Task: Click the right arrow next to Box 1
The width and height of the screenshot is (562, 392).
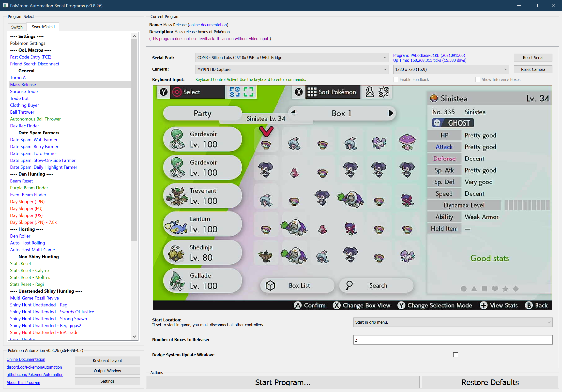Action: click(x=391, y=113)
